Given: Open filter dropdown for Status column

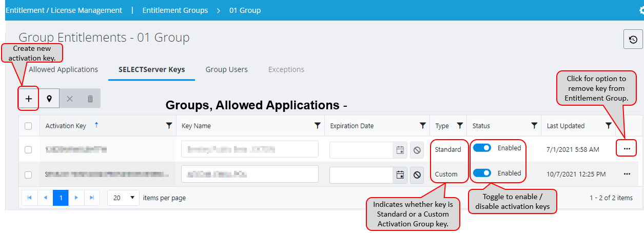Looking at the screenshot, I should point(534,126).
